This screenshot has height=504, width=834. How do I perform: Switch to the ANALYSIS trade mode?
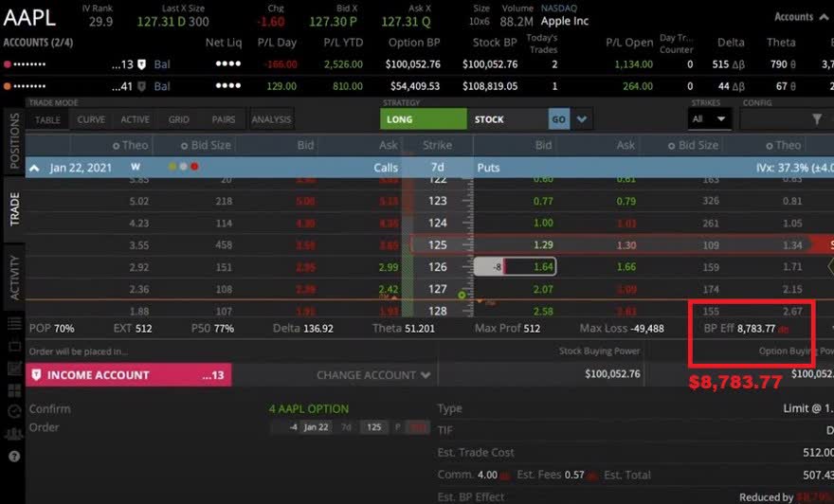coord(271,119)
